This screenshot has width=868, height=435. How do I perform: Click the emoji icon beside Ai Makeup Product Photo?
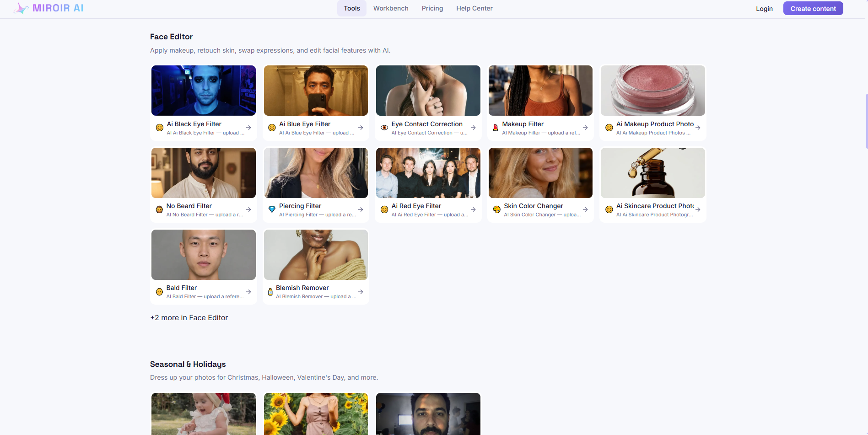coord(609,128)
